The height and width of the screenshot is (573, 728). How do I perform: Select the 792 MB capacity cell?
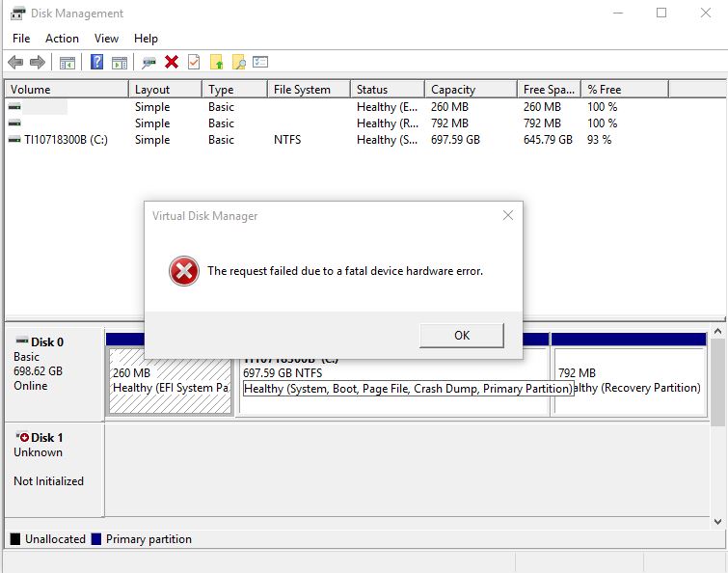[x=449, y=123]
